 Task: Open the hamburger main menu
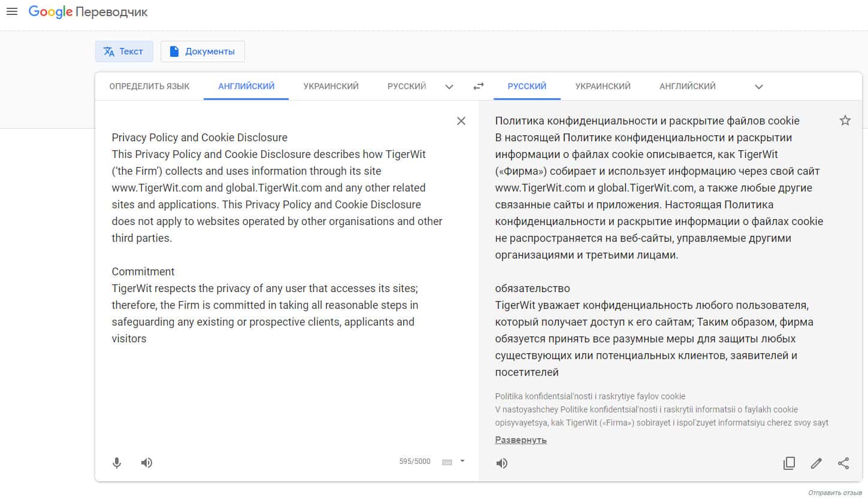click(12, 11)
